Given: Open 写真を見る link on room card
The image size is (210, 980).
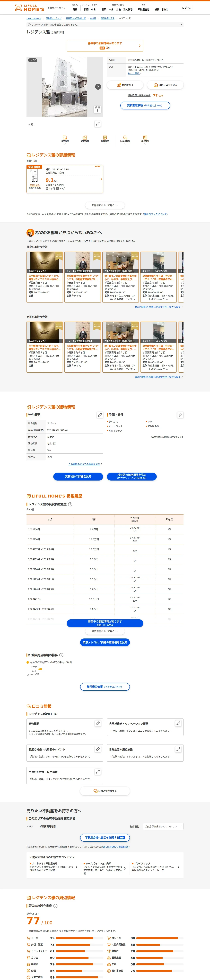Looking at the screenshot, I should point(35,185).
